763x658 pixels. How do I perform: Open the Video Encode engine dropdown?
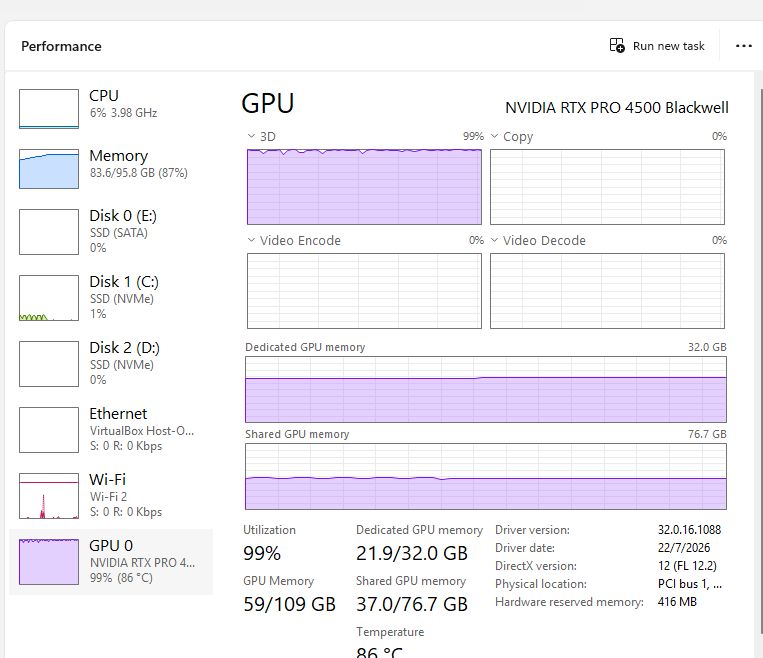click(252, 240)
